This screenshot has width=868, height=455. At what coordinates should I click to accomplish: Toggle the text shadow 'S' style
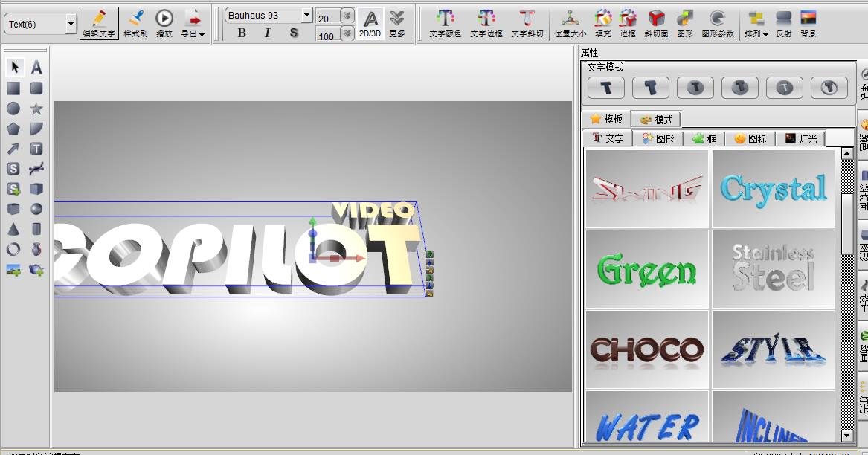(x=293, y=33)
